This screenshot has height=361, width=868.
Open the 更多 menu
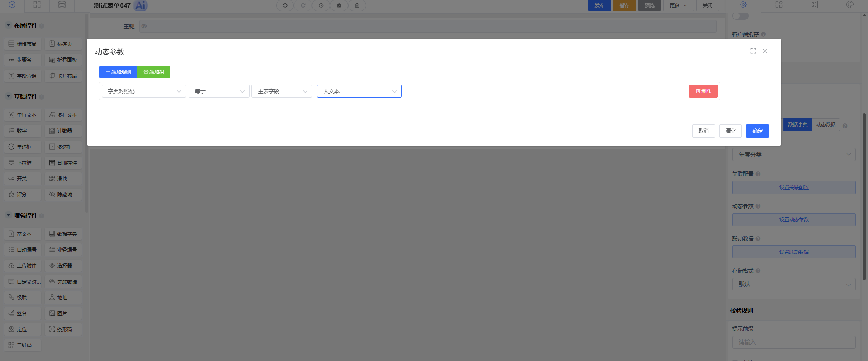(678, 5)
